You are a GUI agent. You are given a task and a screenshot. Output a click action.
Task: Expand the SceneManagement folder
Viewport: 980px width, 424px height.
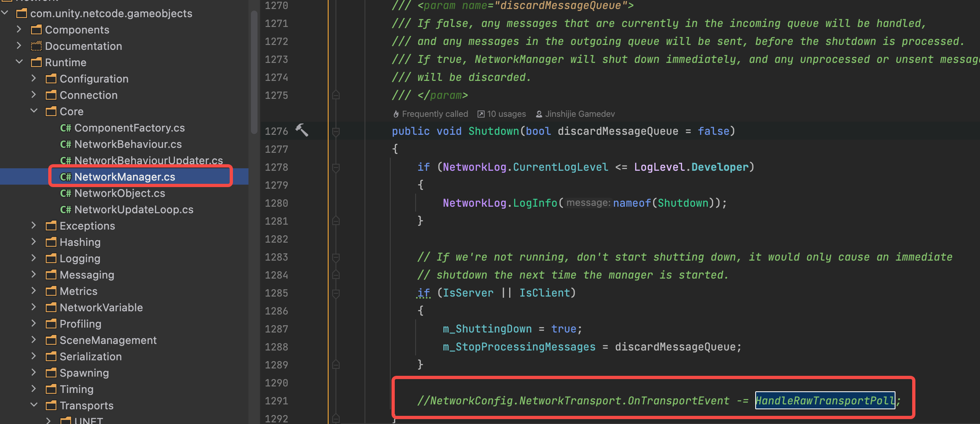(x=34, y=340)
